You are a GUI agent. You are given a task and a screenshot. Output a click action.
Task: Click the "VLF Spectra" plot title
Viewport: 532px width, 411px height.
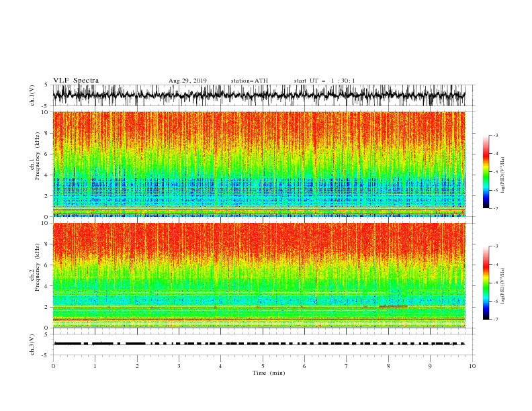coord(76,81)
